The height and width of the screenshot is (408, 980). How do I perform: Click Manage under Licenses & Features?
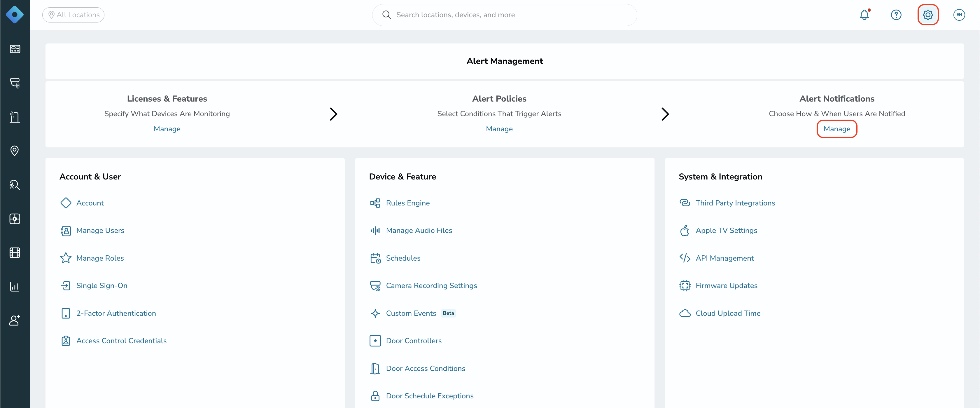[x=167, y=129]
